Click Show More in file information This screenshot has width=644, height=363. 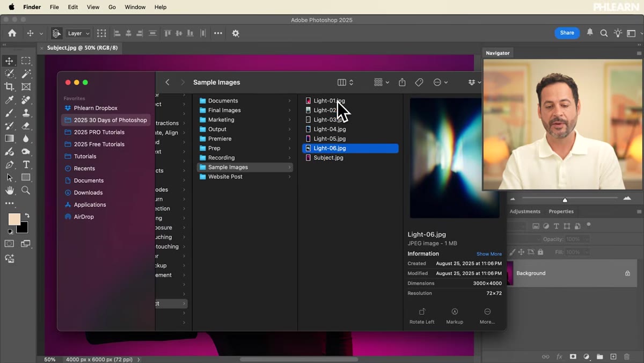coord(489,254)
